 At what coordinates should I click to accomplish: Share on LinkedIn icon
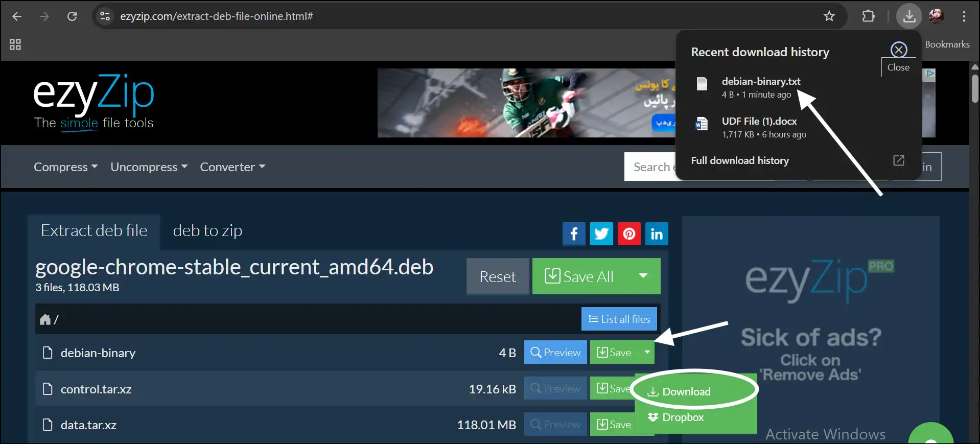point(657,233)
